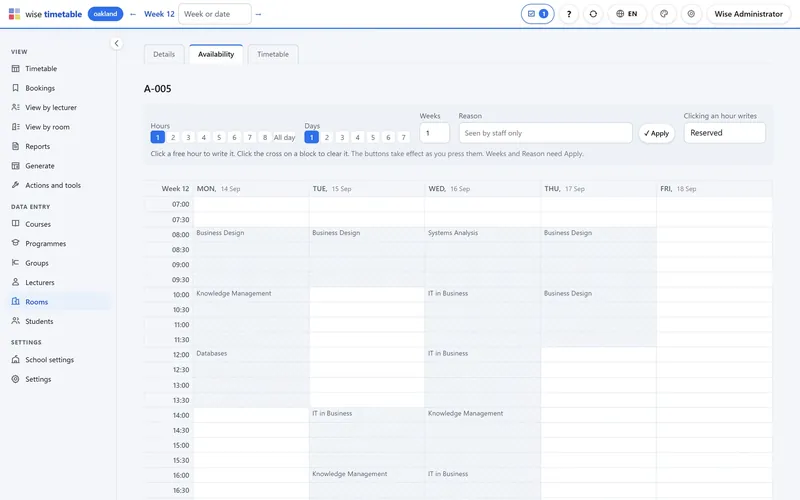The image size is (800, 500).
Task: Open the Bookings bookmark icon
Action: tap(16, 88)
